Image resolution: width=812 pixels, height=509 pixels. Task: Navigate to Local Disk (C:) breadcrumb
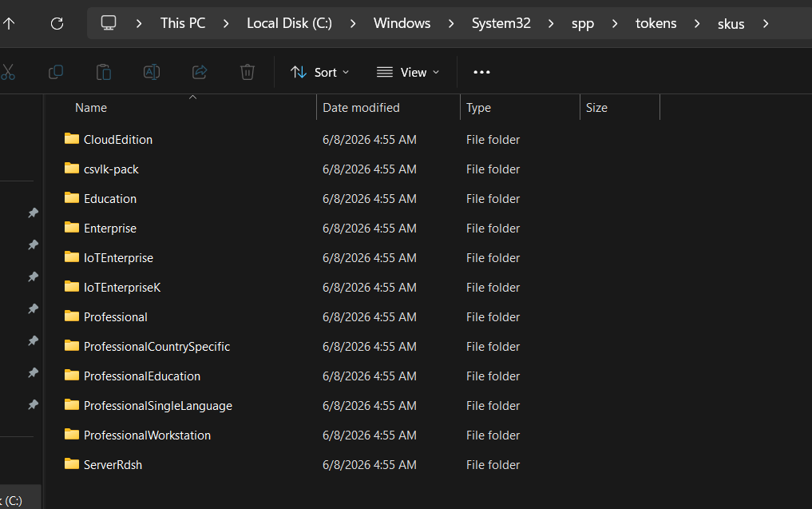290,23
